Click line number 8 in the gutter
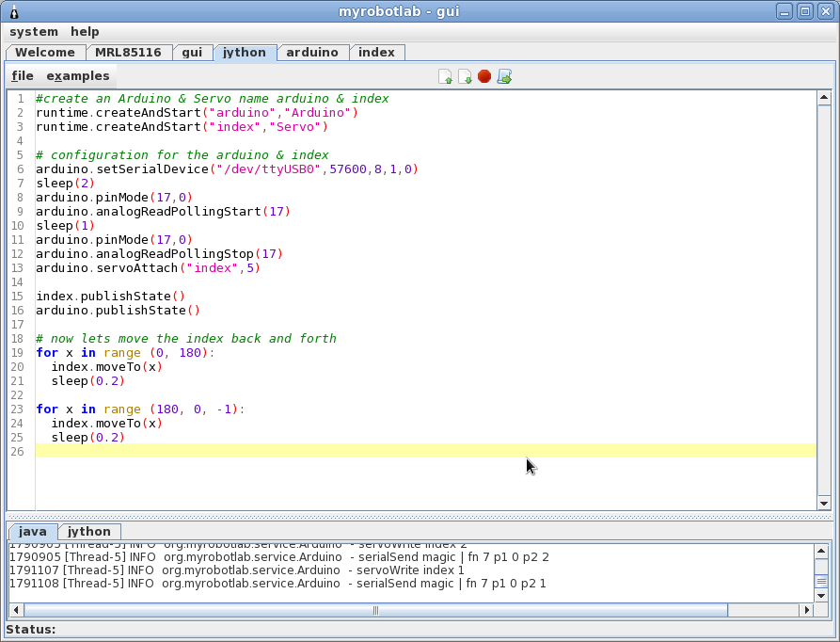Screen dimensions: 840x642 click(20, 197)
